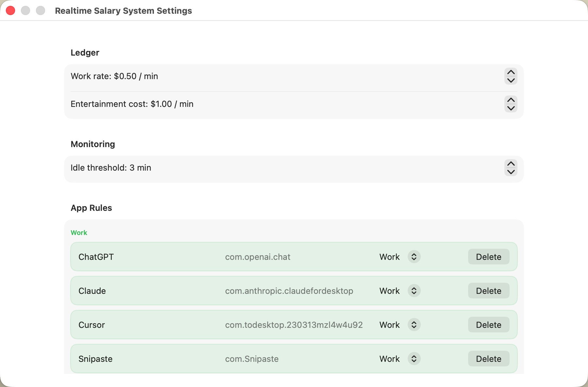588x387 pixels.
Task: Increase the Idle threshold minutes
Action: 511,164
